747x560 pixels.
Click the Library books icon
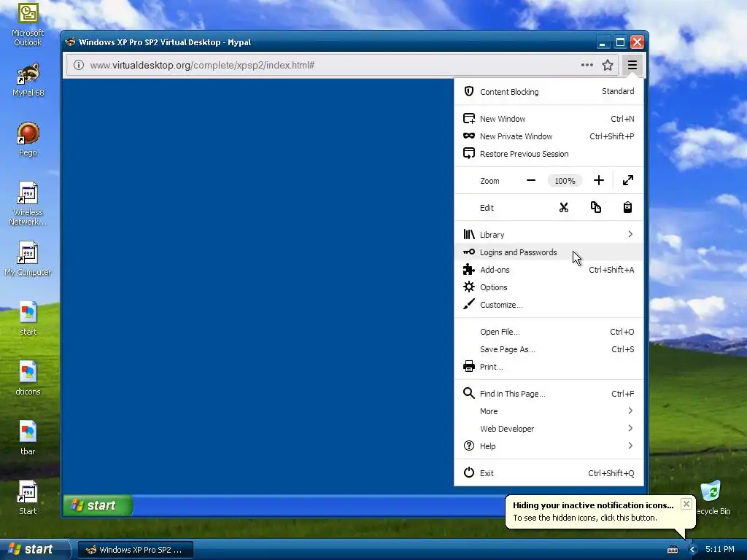click(469, 234)
